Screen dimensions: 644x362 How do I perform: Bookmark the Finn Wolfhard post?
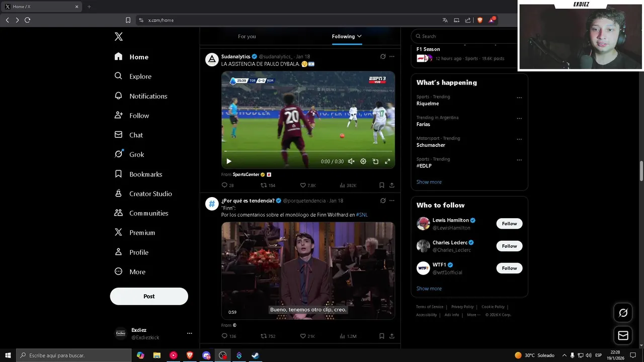(382, 336)
